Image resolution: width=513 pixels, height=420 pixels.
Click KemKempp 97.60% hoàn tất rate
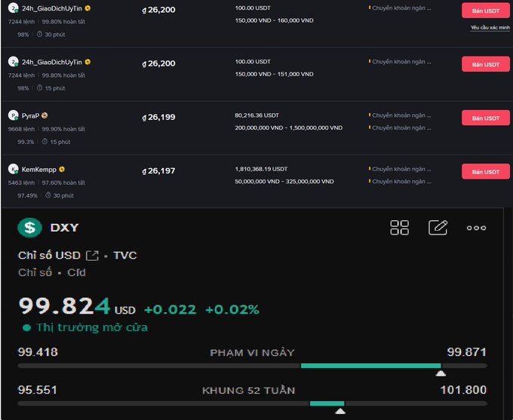[x=63, y=182]
